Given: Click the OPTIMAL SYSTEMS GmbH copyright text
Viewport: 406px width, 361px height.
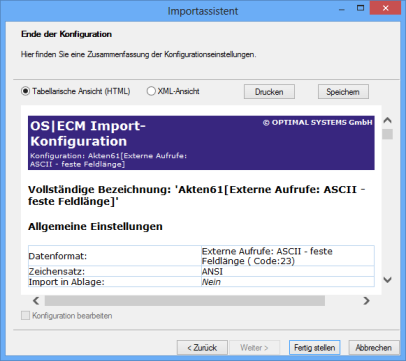Looking at the screenshot, I should pos(317,122).
